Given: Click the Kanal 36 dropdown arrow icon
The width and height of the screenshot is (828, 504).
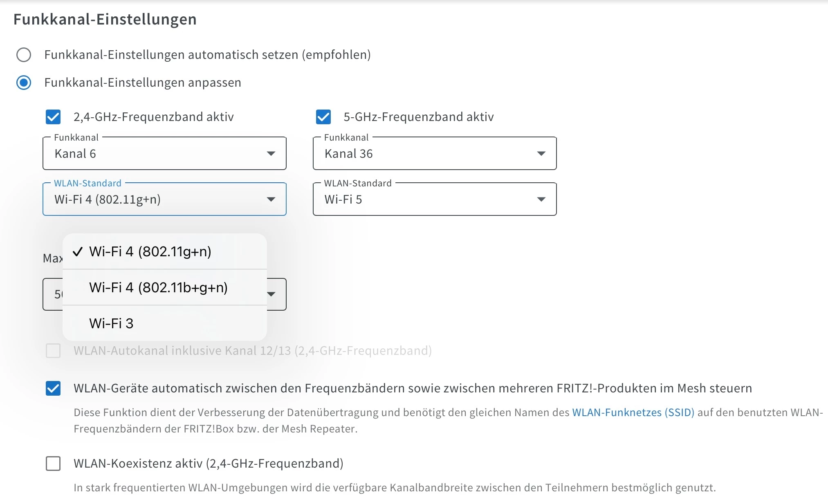Looking at the screenshot, I should [541, 154].
